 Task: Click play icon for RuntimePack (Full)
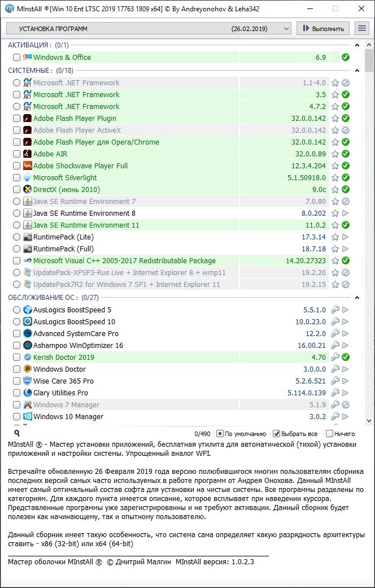click(346, 249)
